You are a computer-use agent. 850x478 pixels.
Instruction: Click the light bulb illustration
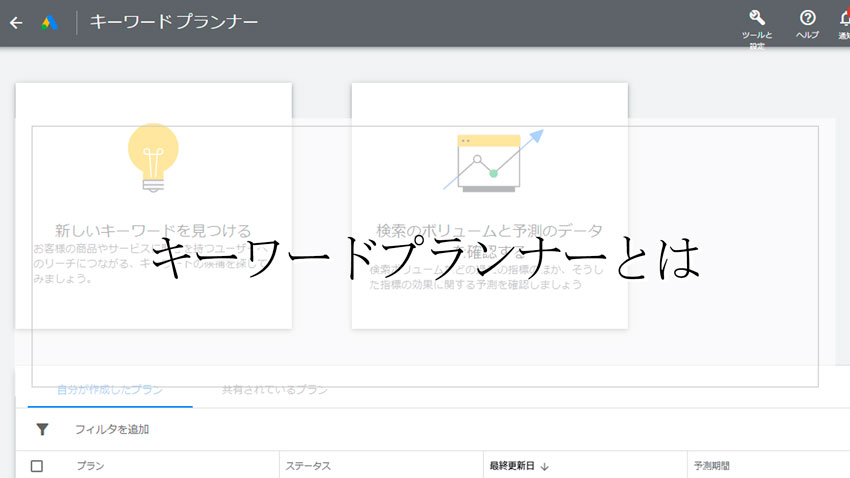pyautogui.click(x=153, y=158)
